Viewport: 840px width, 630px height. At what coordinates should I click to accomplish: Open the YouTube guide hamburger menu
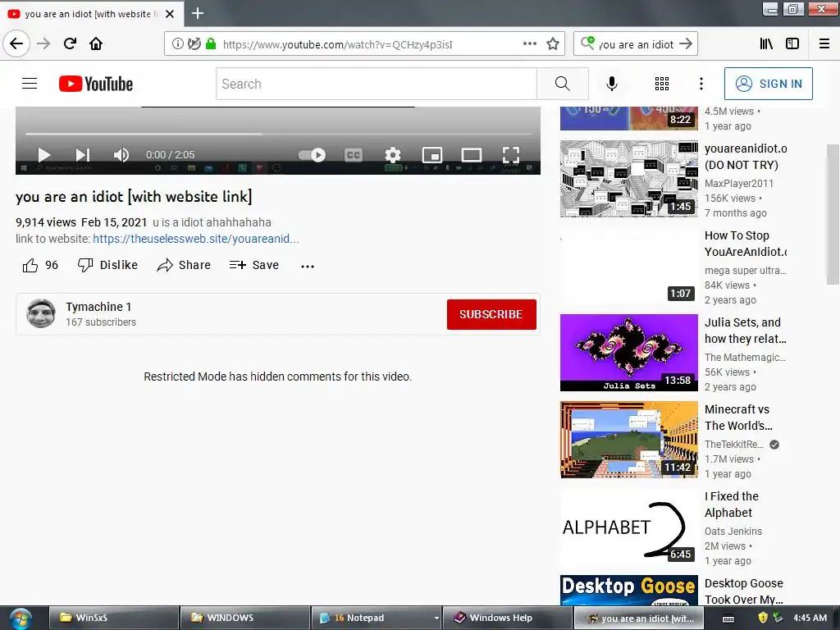[x=30, y=84]
